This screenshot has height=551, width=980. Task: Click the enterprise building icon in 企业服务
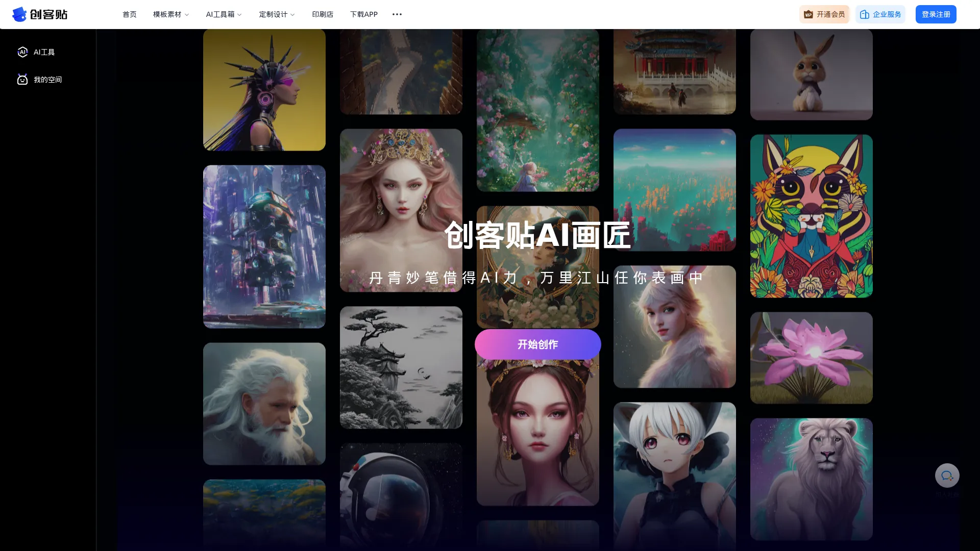(x=865, y=14)
